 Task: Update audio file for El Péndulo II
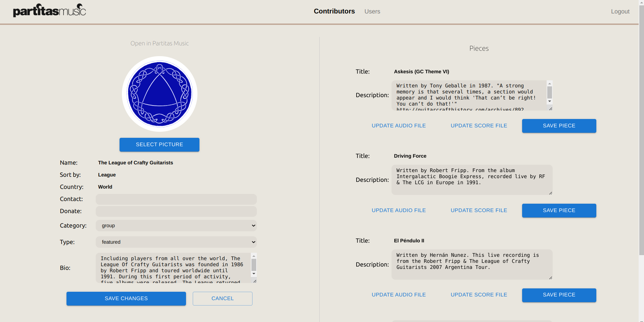coord(399,295)
